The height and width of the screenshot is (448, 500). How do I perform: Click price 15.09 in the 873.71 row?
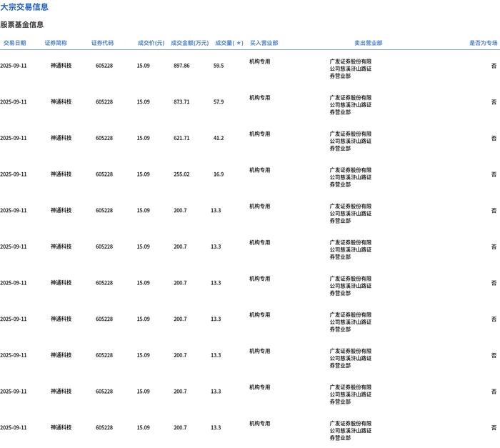143,101
